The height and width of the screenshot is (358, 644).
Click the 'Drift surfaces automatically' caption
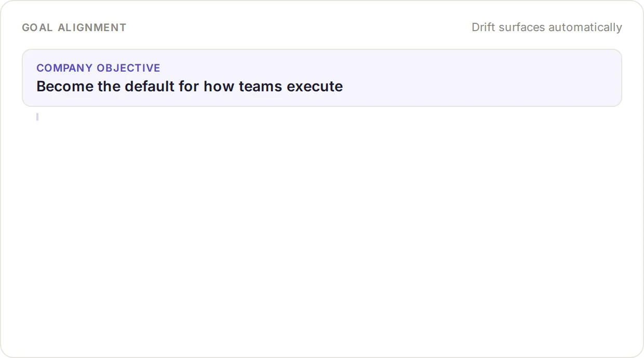click(546, 27)
